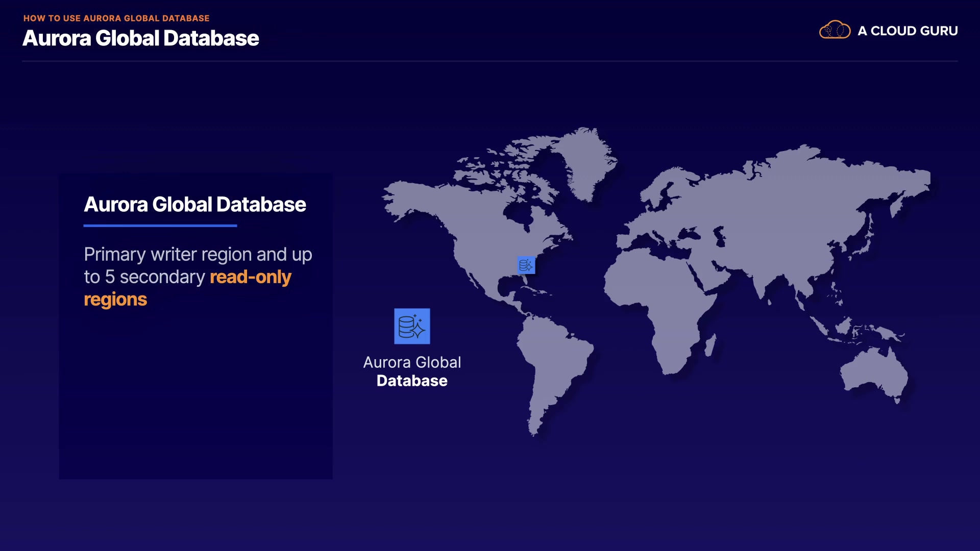This screenshot has height=551, width=980.
Task: Click the A Cloud Guru cloud logo icon
Action: coord(835,30)
